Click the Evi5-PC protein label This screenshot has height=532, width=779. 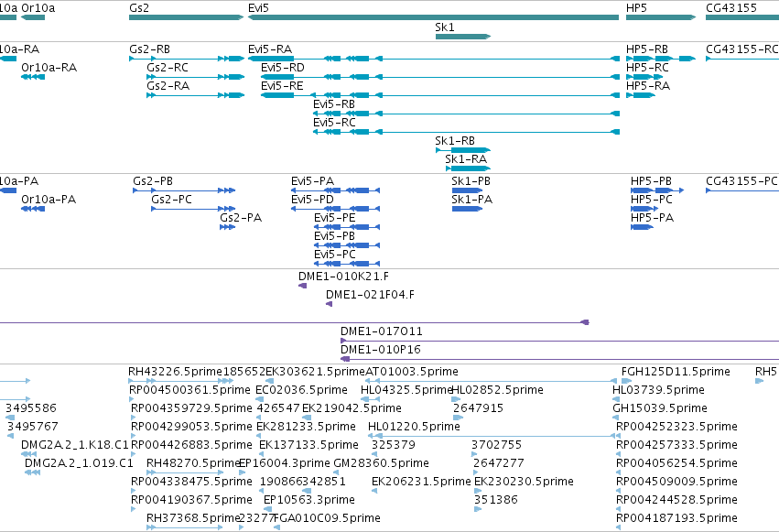(335, 255)
